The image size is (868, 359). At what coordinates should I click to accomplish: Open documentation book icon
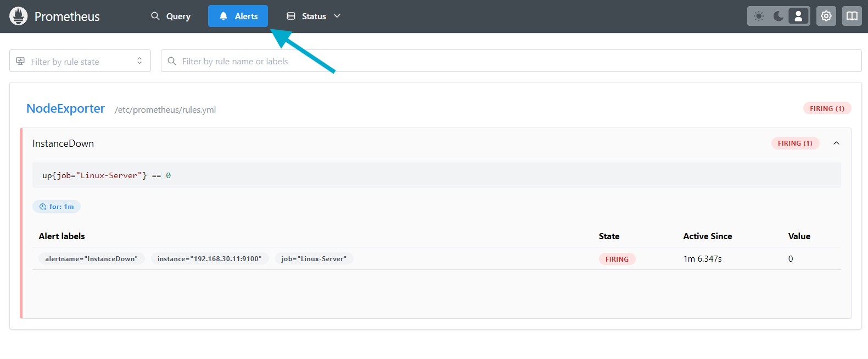pyautogui.click(x=852, y=16)
